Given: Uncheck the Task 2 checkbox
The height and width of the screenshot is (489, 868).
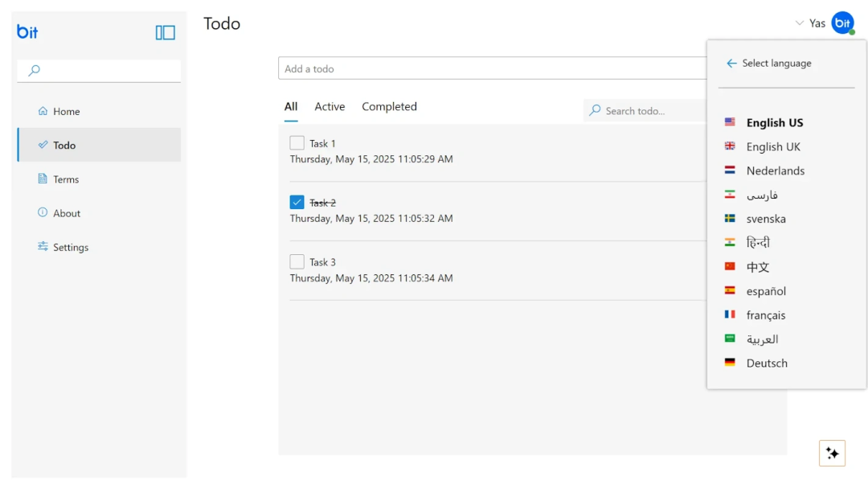Looking at the screenshot, I should [x=297, y=202].
